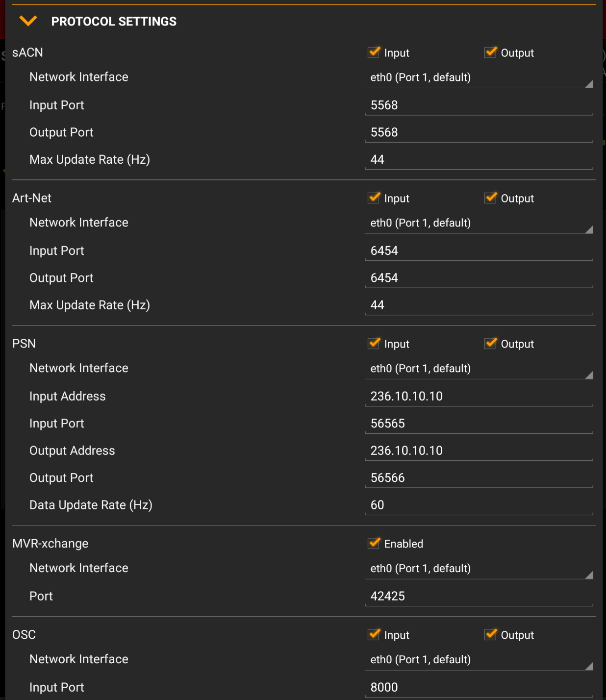This screenshot has height=700, width=606.
Task: Enable PSN Input
Action: 374,344
